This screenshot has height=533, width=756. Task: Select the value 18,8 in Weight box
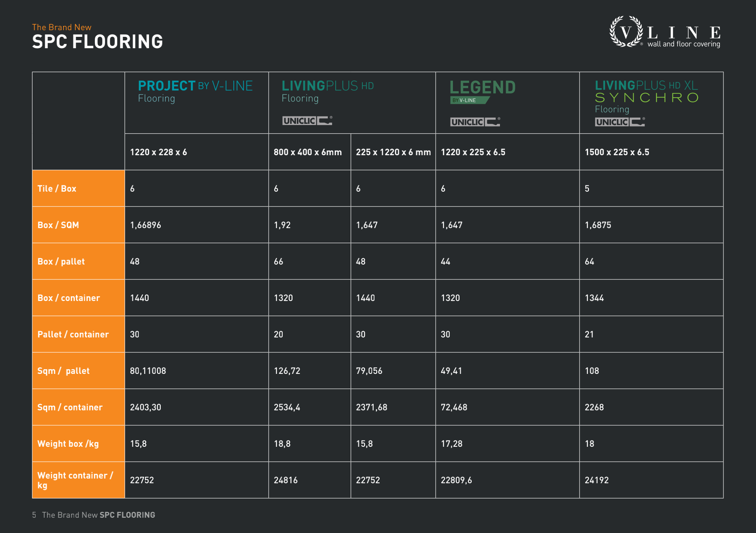click(x=282, y=444)
